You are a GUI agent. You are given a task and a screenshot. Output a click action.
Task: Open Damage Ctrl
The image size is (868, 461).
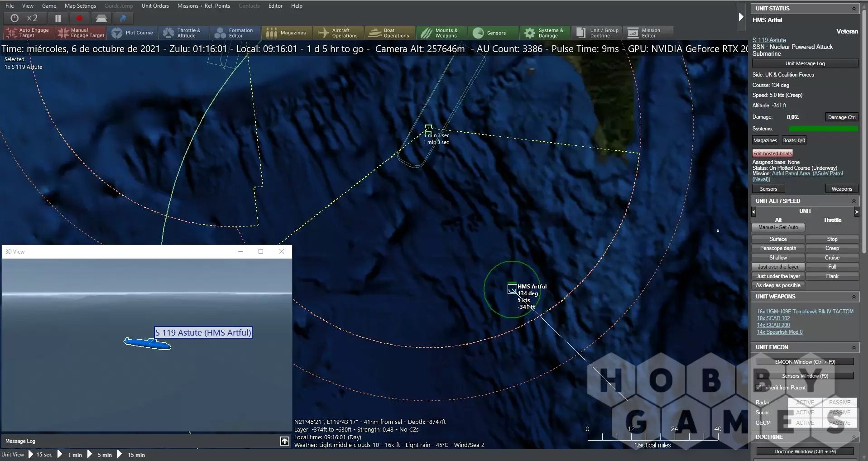(x=842, y=117)
